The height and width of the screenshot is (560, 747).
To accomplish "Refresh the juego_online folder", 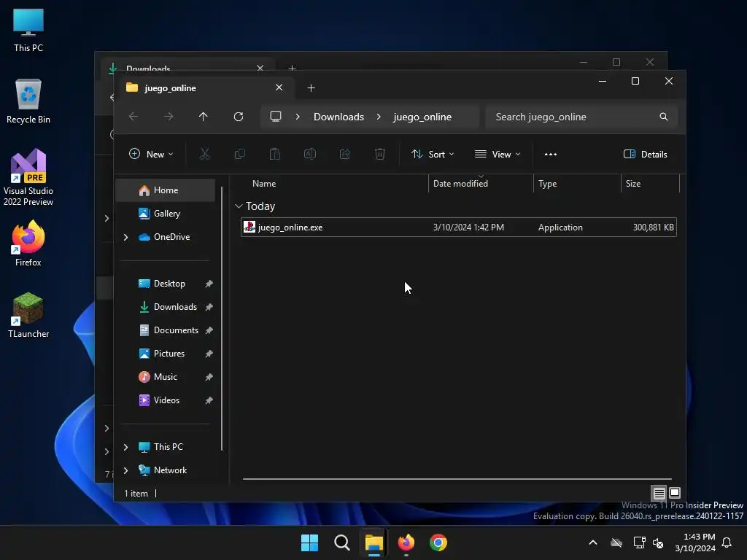I will (239, 117).
